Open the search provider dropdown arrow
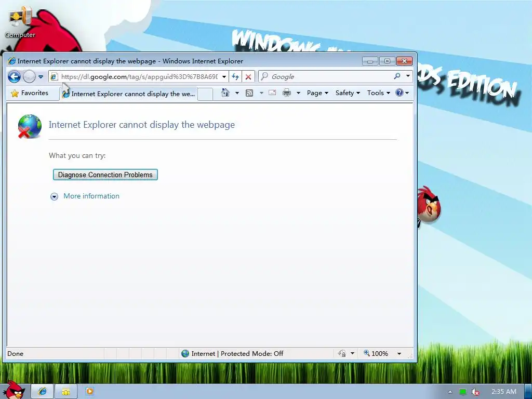 408,76
